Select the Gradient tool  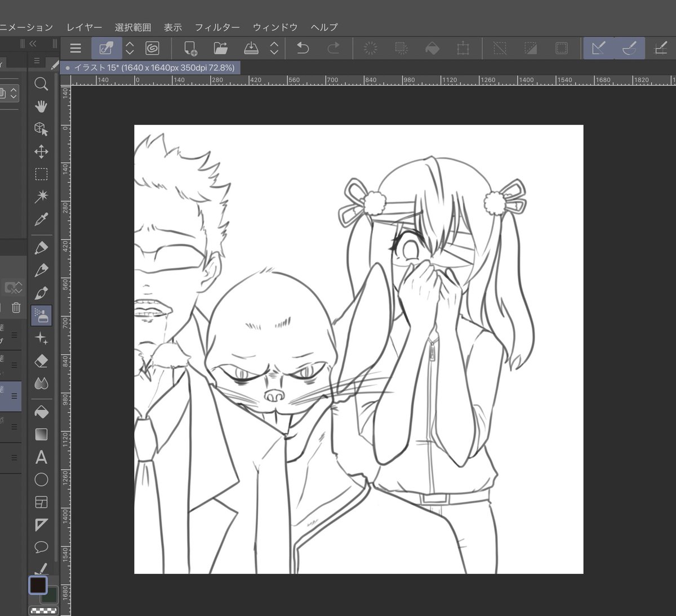coord(41,434)
